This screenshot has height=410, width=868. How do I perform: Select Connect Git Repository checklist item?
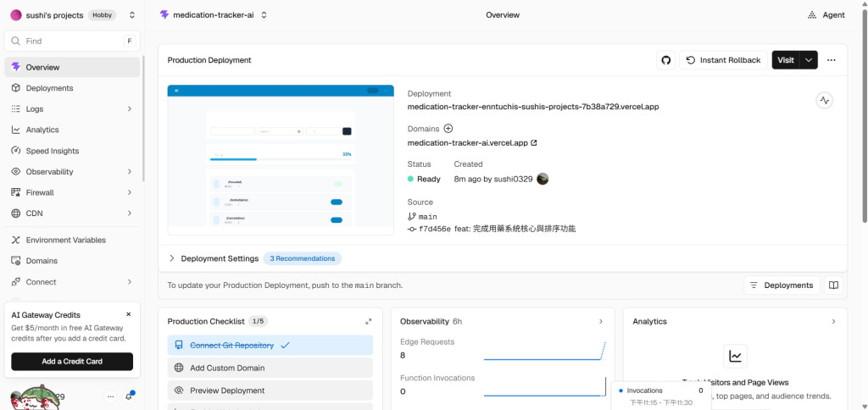(x=270, y=346)
